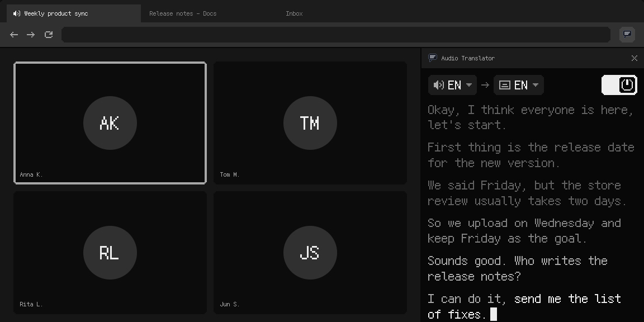Image resolution: width=644 pixels, height=322 pixels.
Task: Select Jun S.'s video tile
Action: 310,253
